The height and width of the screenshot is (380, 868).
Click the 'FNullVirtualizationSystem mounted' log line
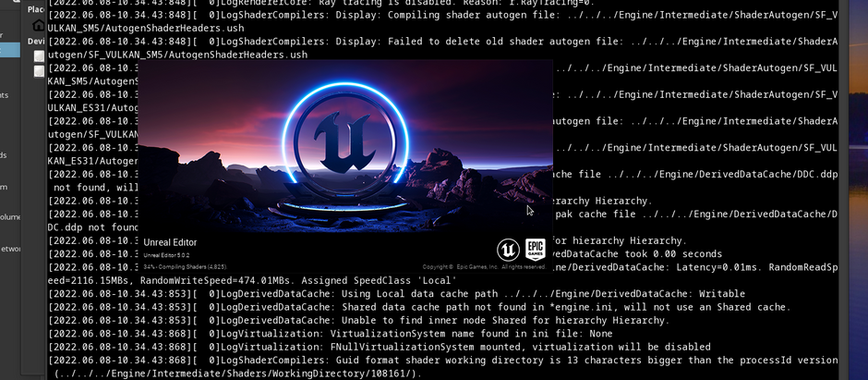[380, 347]
